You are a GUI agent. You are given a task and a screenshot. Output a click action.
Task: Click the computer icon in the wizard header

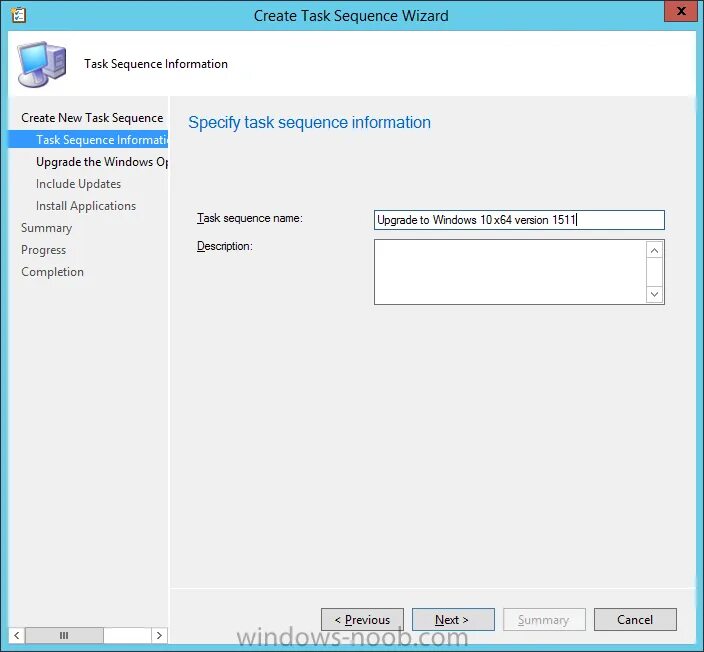tap(42, 64)
